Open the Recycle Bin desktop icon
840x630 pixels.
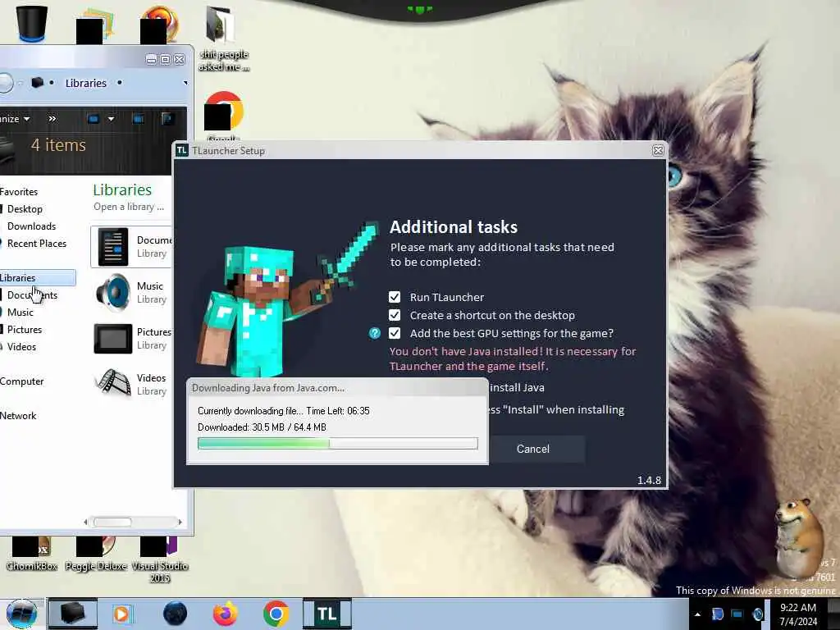pyautogui.click(x=31, y=22)
